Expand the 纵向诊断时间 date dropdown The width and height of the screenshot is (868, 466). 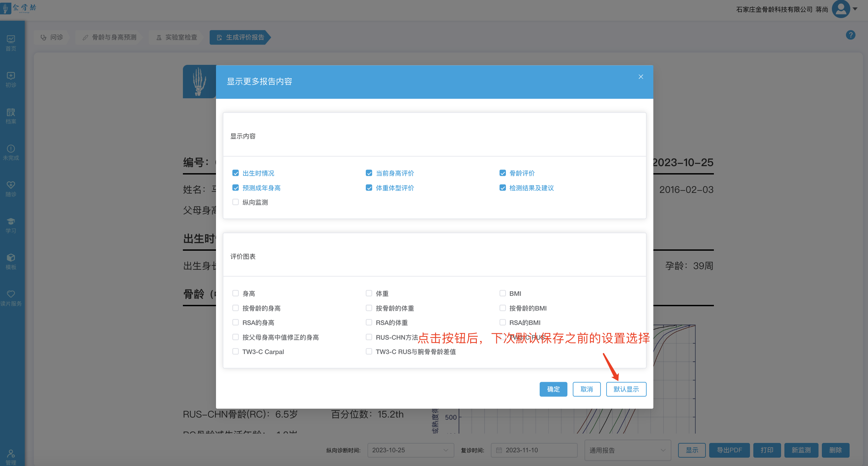click(x=410, y=450)
